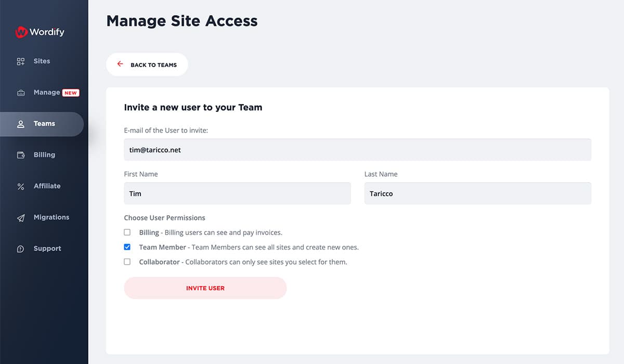Open Migrations in the sidebar
The width and height of the screenshot is (624, 364).
point(51,217)
